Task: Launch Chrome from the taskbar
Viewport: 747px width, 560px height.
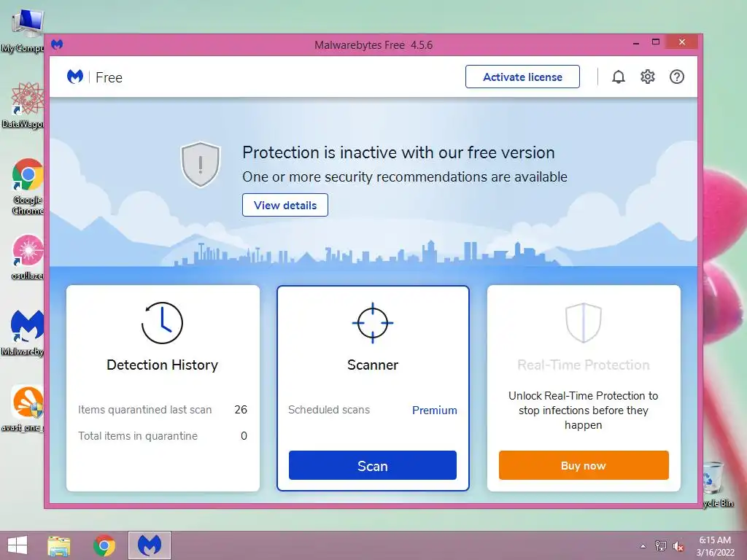Action: [x=104, y=545]
